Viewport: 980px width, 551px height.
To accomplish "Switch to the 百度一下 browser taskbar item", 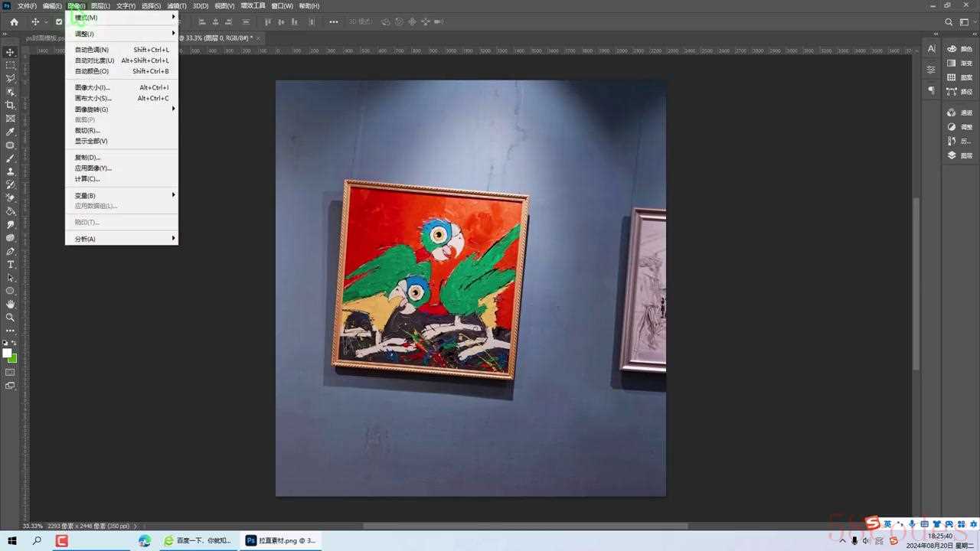I will pyautogui.click(x=198, y=540).
